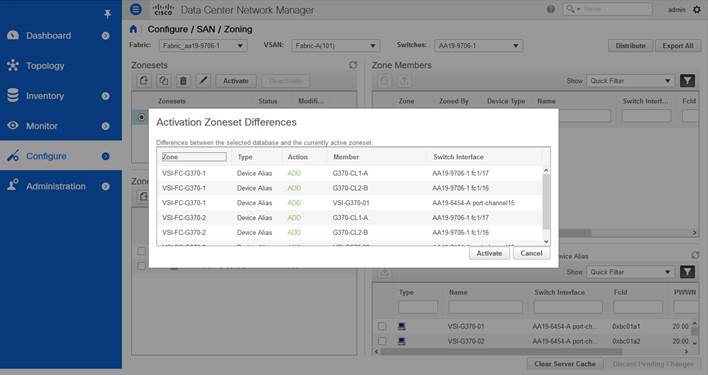This screenshot has height=375, width=708.
Task: Click the Configure wrench icon
Action: point(13,156)
